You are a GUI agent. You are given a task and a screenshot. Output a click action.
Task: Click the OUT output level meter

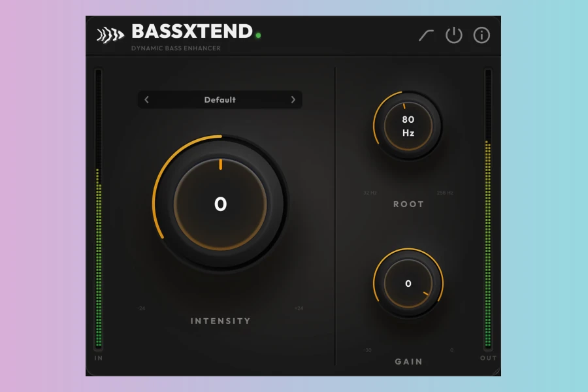point(488,209)
